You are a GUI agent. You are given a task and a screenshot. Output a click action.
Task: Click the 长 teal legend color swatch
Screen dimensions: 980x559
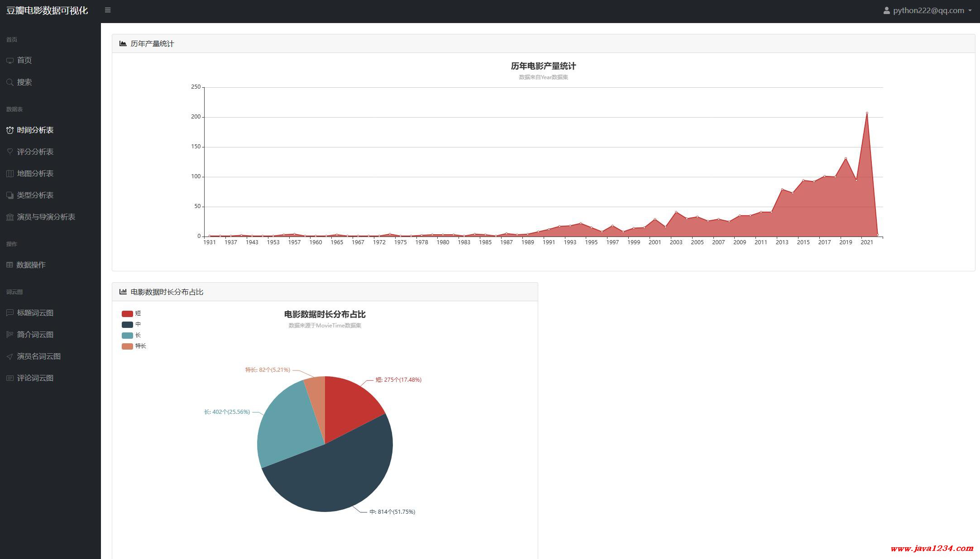127,335
